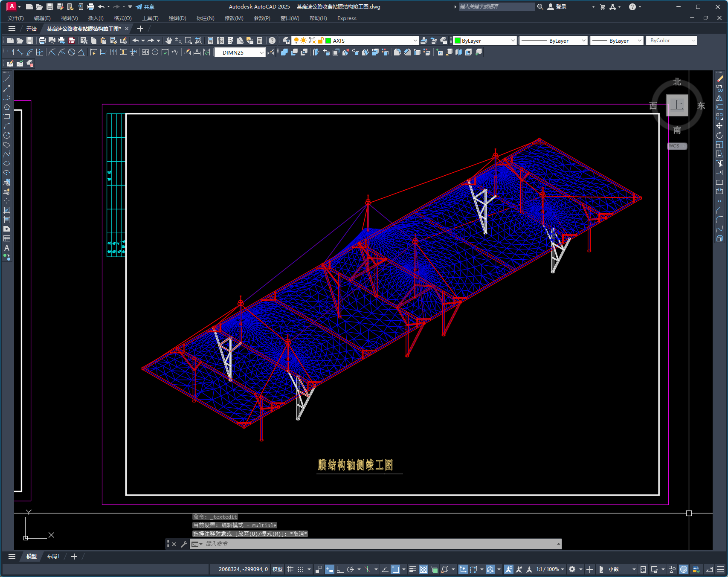Click the keyword search box in title bar

(496, 7)
